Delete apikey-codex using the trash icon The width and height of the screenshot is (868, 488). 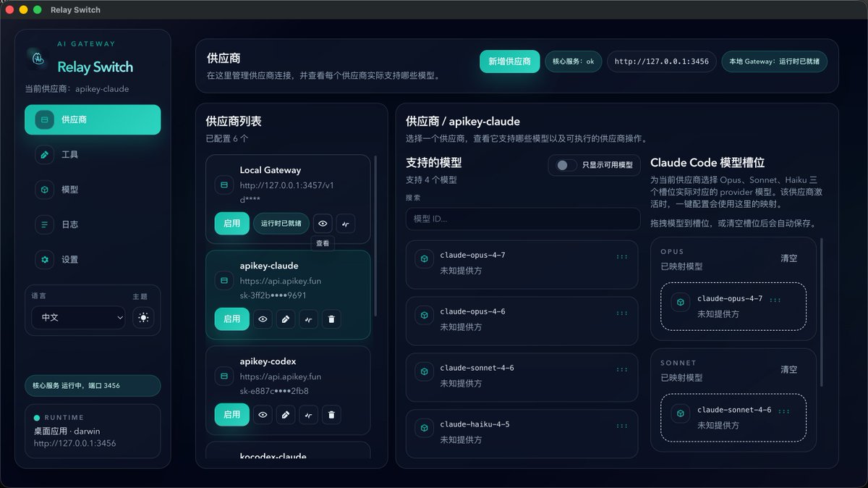(x=331, y=415)
